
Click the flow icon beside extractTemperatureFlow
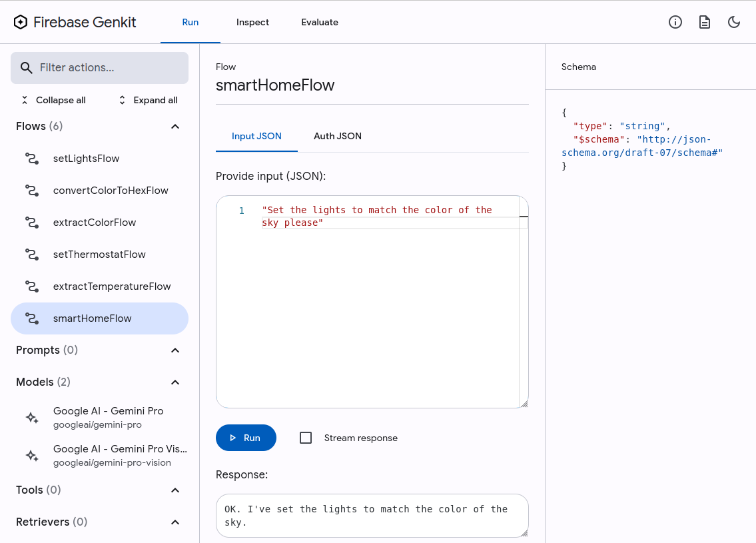pos(32,286)
